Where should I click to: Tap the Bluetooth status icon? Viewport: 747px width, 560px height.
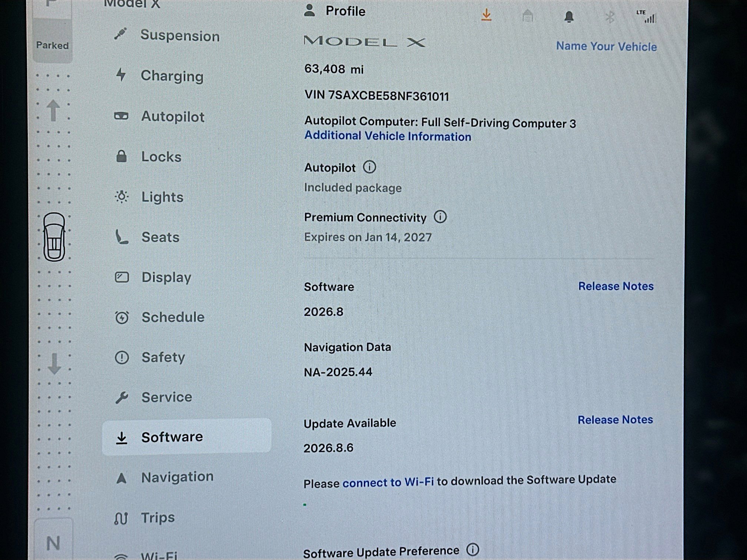coord(610,17)
